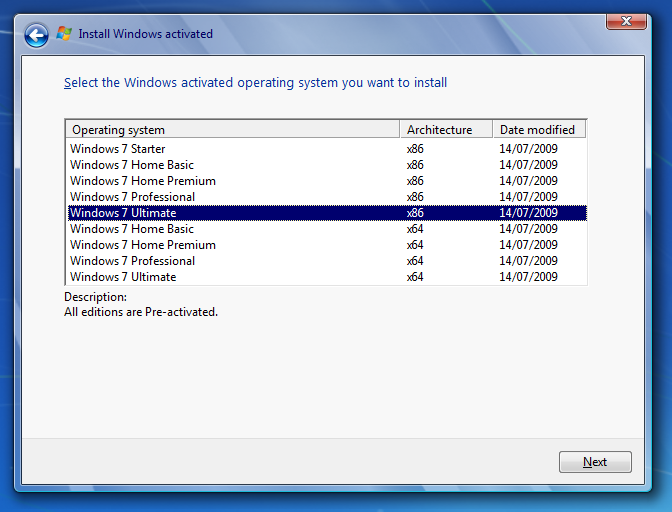Select Windows 7 Starter x86
This screenshot has width=672, height=512.
click(x=327, y=149)
